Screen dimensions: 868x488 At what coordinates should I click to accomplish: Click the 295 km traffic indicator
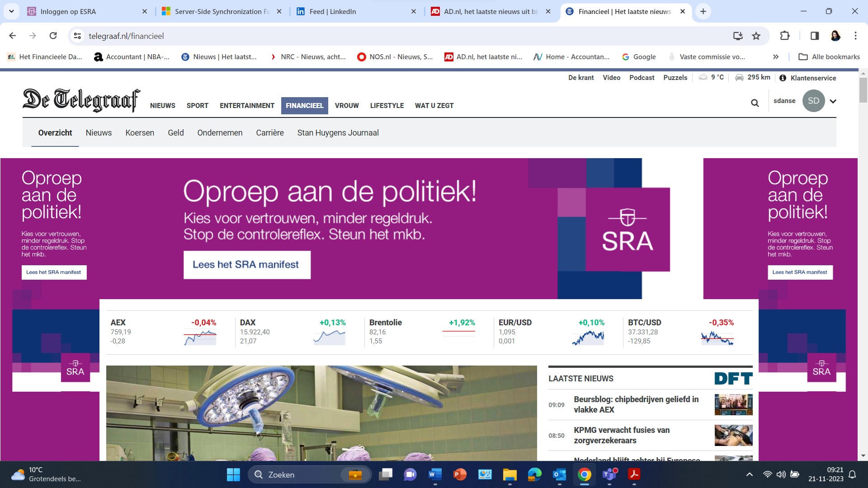753,77
